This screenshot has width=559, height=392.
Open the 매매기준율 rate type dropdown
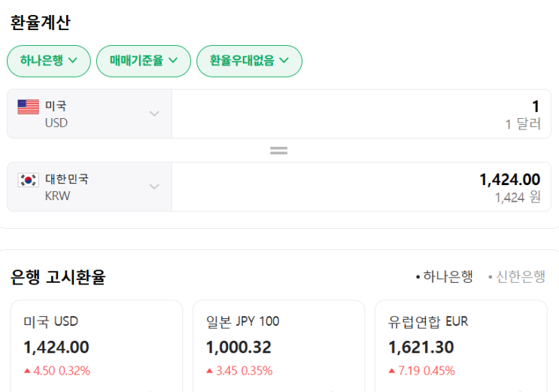(144, 61)
